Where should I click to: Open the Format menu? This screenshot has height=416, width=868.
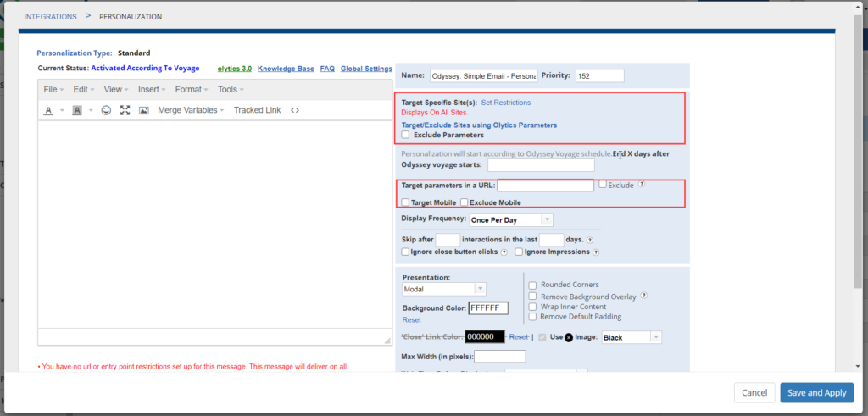192,89
